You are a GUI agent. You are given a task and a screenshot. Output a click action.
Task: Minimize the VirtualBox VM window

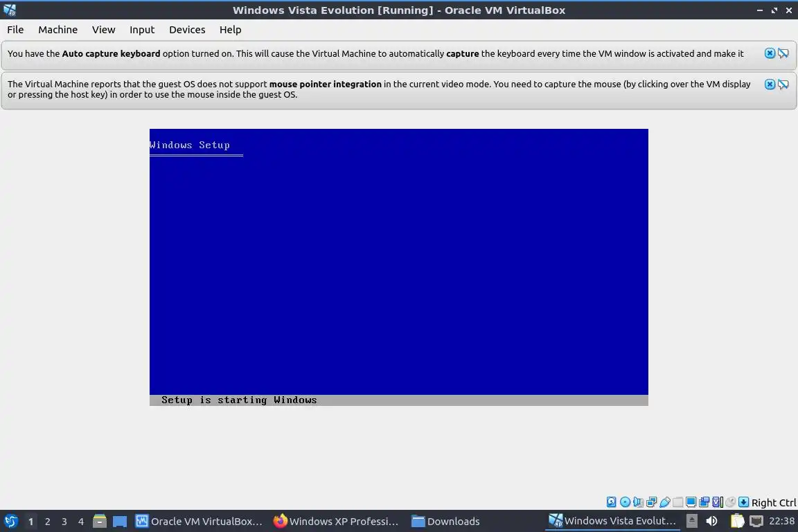pyautogui.click(x=759, y=10)
